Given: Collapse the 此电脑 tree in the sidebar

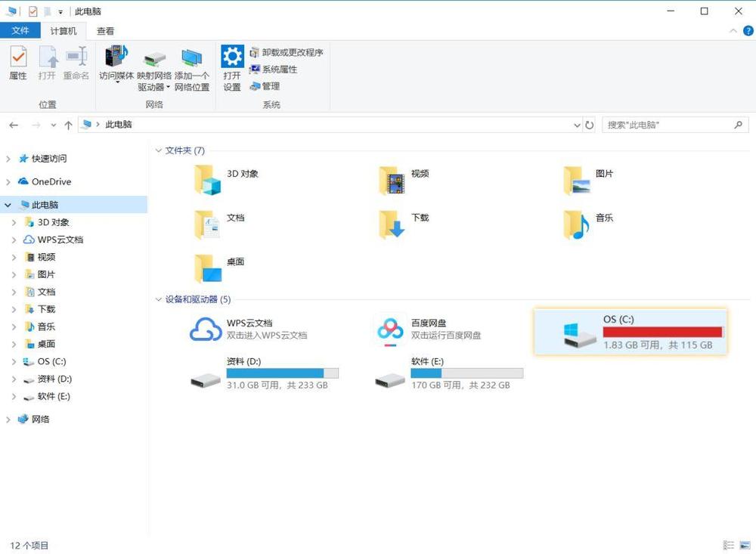Looking at the screenshot, I should 8,204.
